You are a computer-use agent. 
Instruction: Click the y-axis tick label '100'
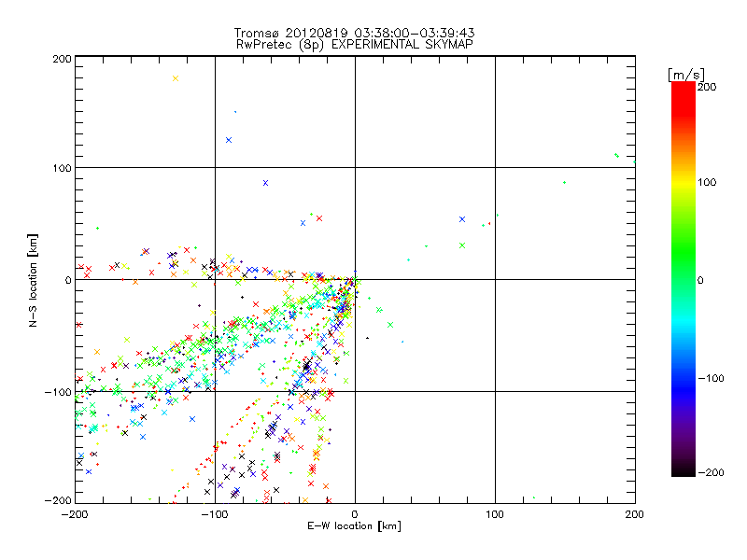[x=62, y=168]
